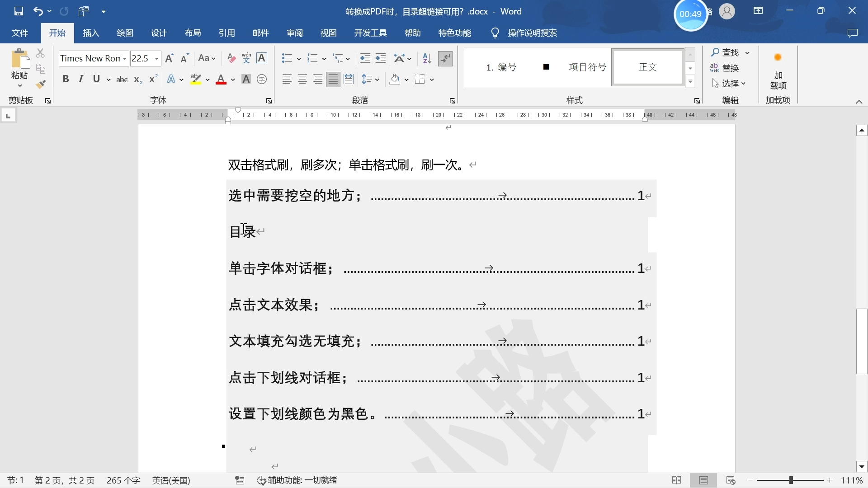The image size is (868, 488).
Task: Toggle the 显示/隐藏编辑标记 paragraph marks
Action: coord(445,58)
